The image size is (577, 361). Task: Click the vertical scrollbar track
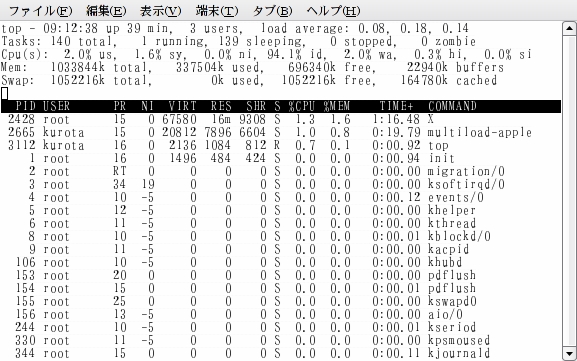pos(569,191)
